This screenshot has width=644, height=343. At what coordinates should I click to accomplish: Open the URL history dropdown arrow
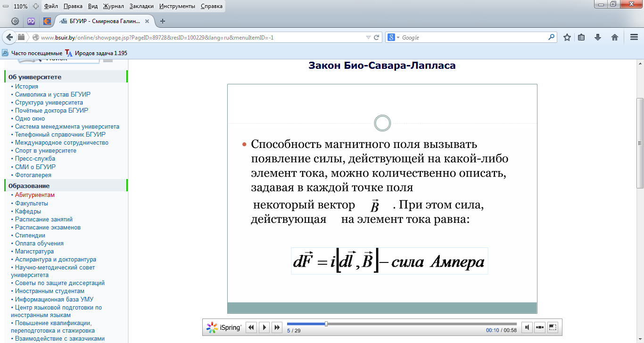coord(368,38)
